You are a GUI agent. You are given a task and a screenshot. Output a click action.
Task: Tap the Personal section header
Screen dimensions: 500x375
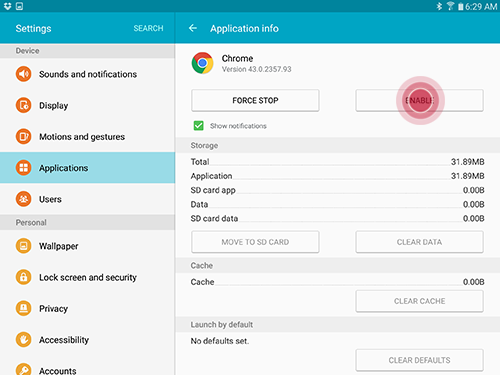click(87, 222)
